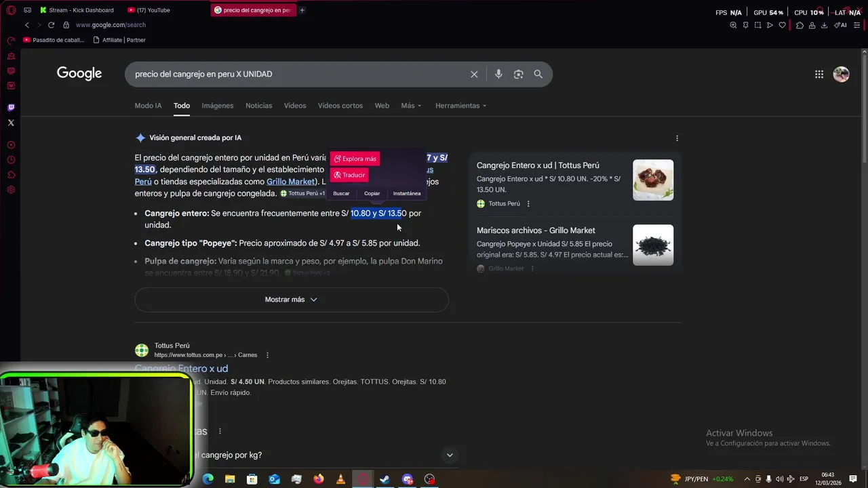Open Firefox from the Windows taskbar
The image size is (868, 488).
318,479
